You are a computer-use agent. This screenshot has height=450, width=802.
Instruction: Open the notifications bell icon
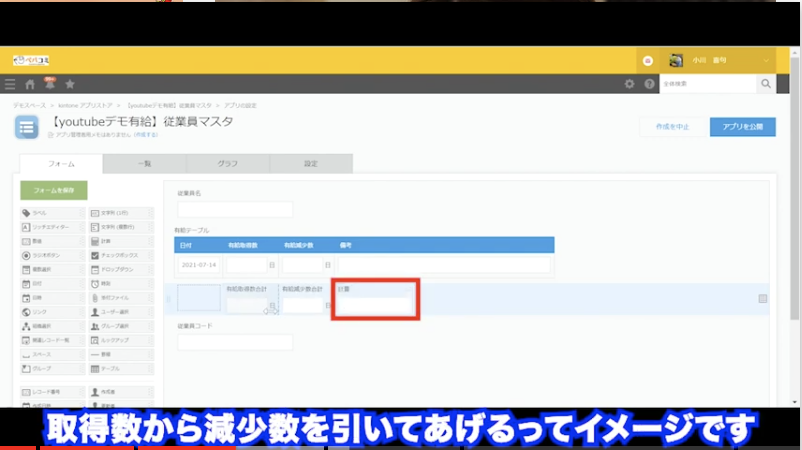click(x=49, y=84)
